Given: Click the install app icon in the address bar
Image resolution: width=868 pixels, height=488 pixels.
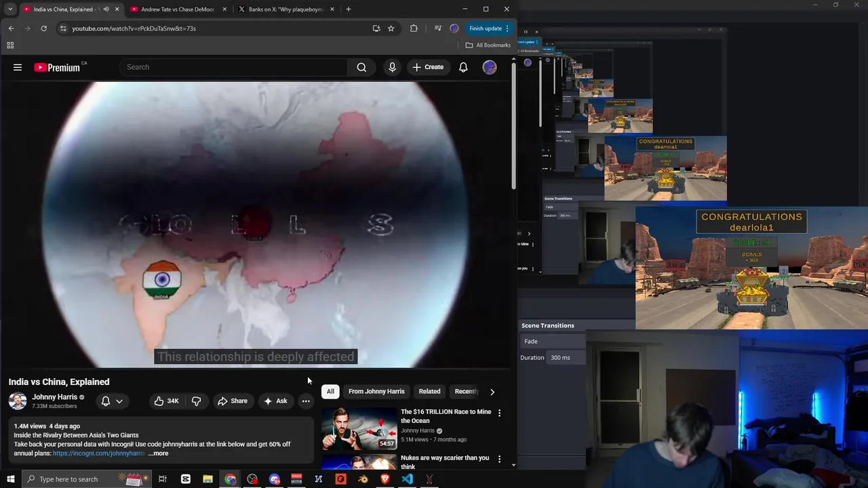Looking at the screenshot, I should click(x=376, y=28).
